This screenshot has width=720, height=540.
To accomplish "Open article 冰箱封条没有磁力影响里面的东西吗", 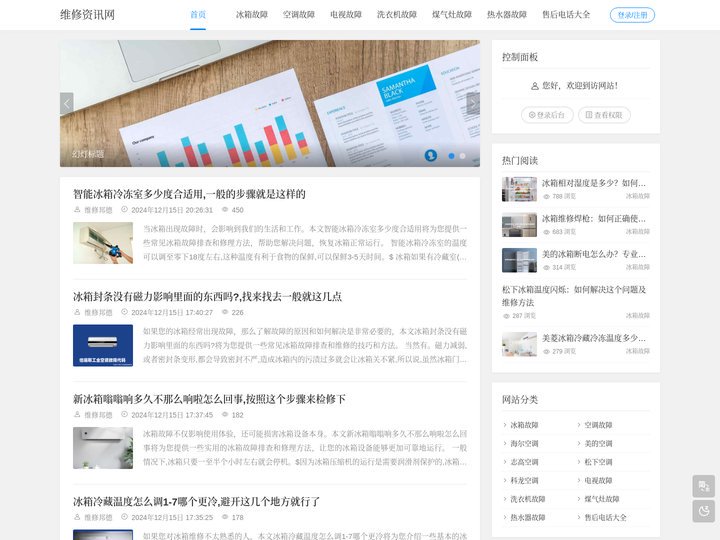I will tap(207, 297).
